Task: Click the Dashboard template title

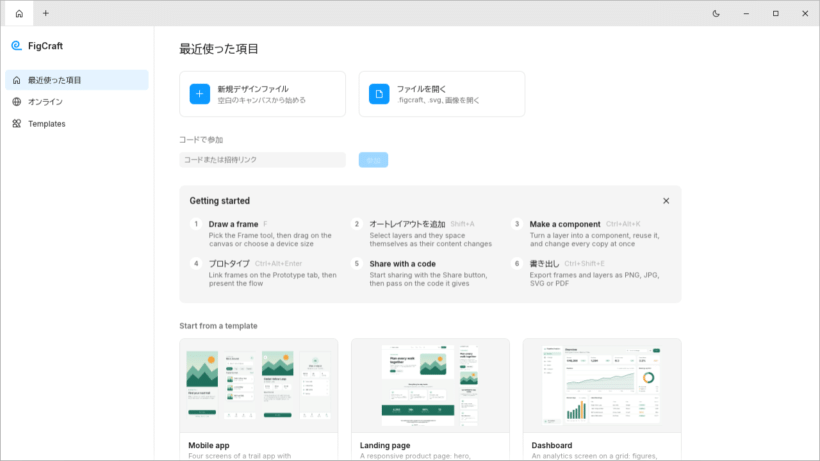Action: coord(552,445)
